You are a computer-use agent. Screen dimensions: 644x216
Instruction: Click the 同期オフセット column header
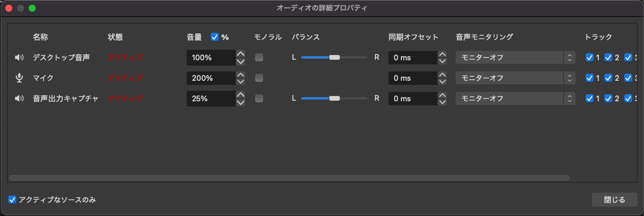(414, 37)
